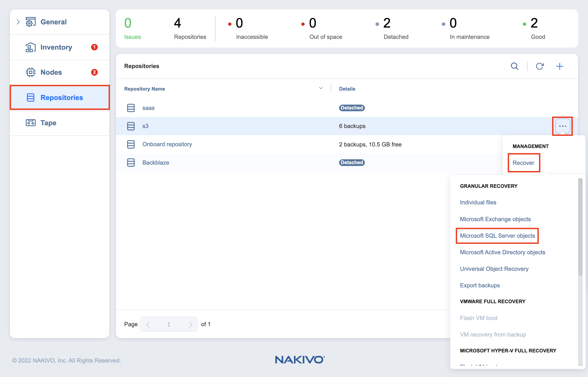Click VM recovery from backup
The image size is (588, 377).
point(493,335)
